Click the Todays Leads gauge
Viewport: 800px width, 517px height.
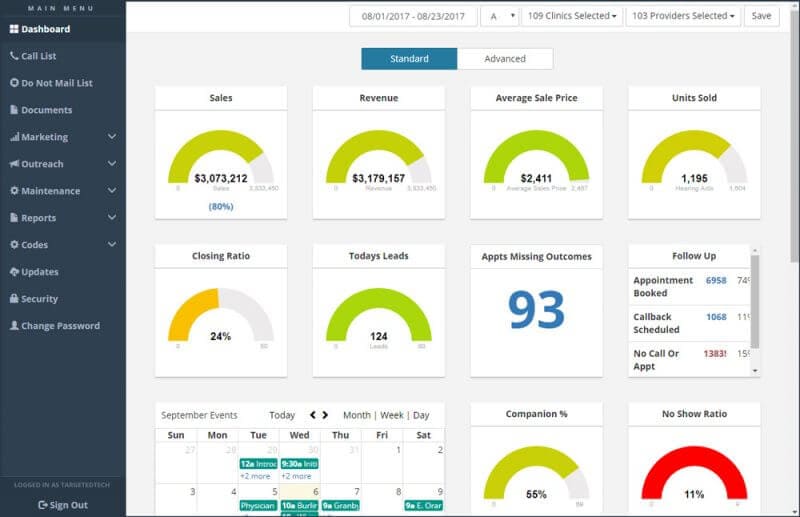pos(379,314)
